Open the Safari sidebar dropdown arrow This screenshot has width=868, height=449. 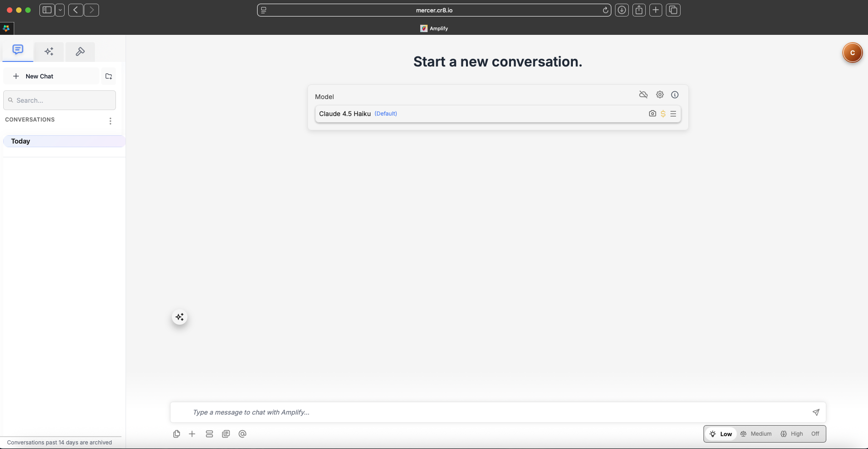(x=60, y=10)
